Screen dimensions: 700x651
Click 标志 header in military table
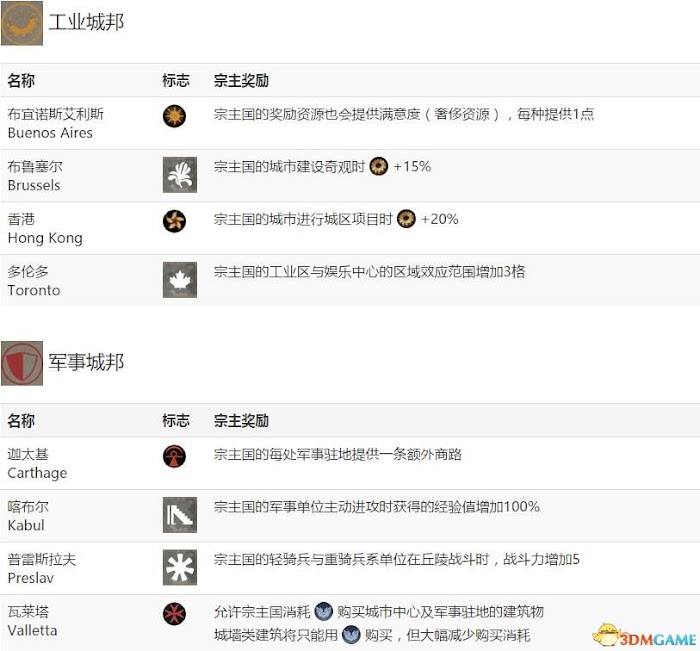point(176,421)
